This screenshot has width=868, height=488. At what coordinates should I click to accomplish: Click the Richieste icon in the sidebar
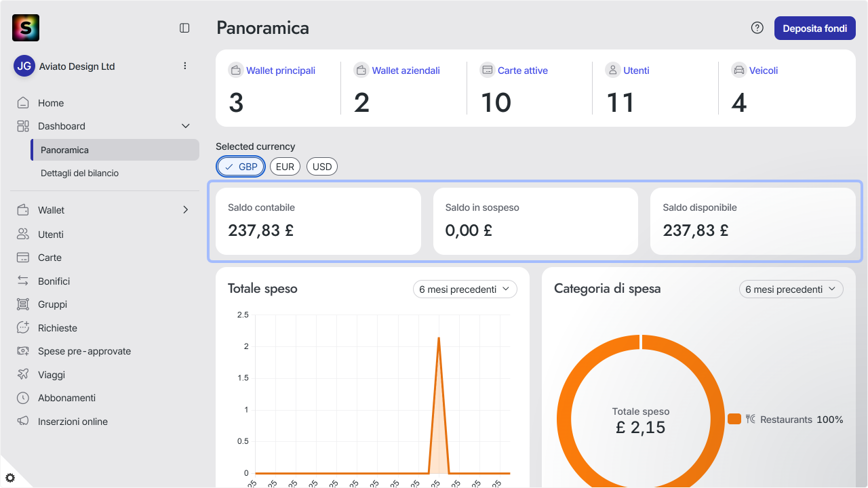click(x=23, y=328)
